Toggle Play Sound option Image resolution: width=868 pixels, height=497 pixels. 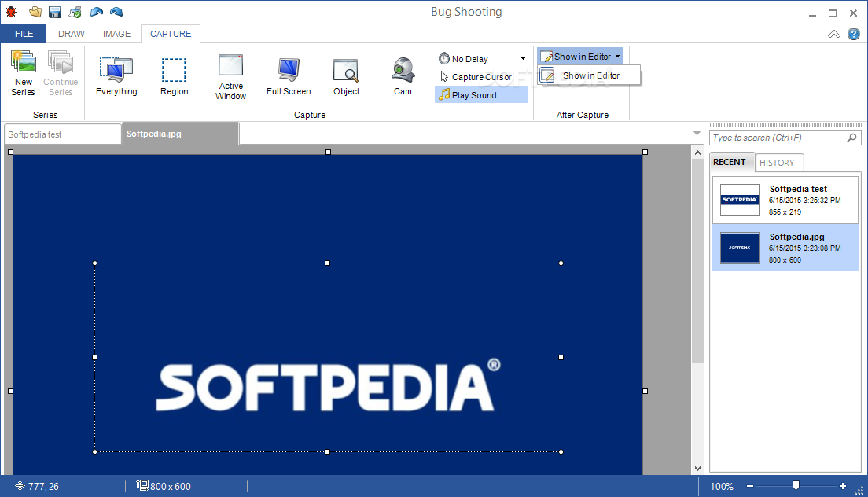(481, 95)
